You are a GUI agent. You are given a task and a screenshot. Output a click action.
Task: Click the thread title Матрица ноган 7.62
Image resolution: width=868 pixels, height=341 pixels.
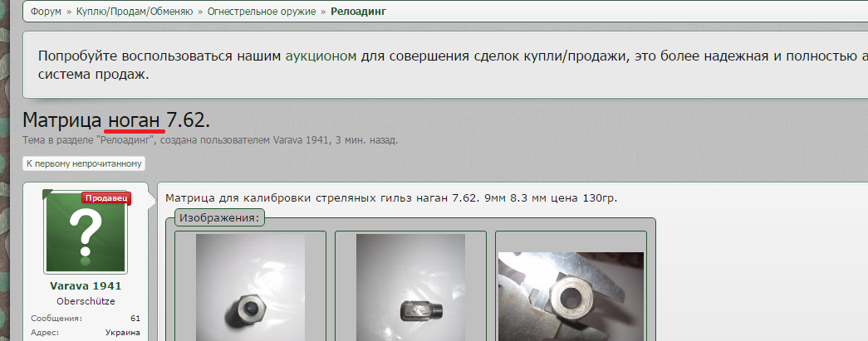pos(116,120)
